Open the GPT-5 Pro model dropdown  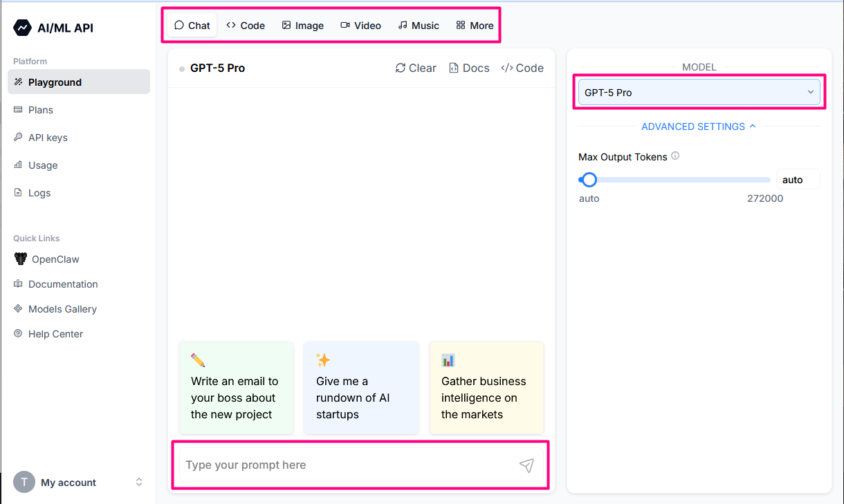coord(699,93)
